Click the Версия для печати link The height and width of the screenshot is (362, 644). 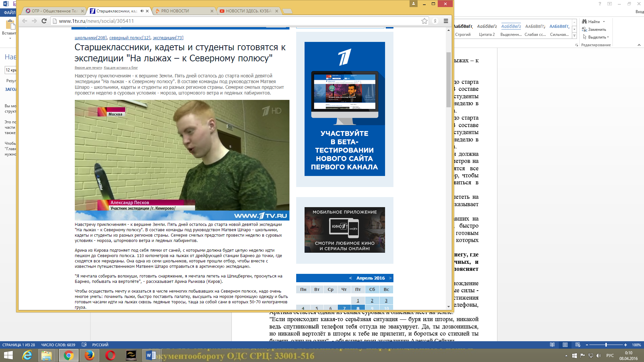click(88, 68)
